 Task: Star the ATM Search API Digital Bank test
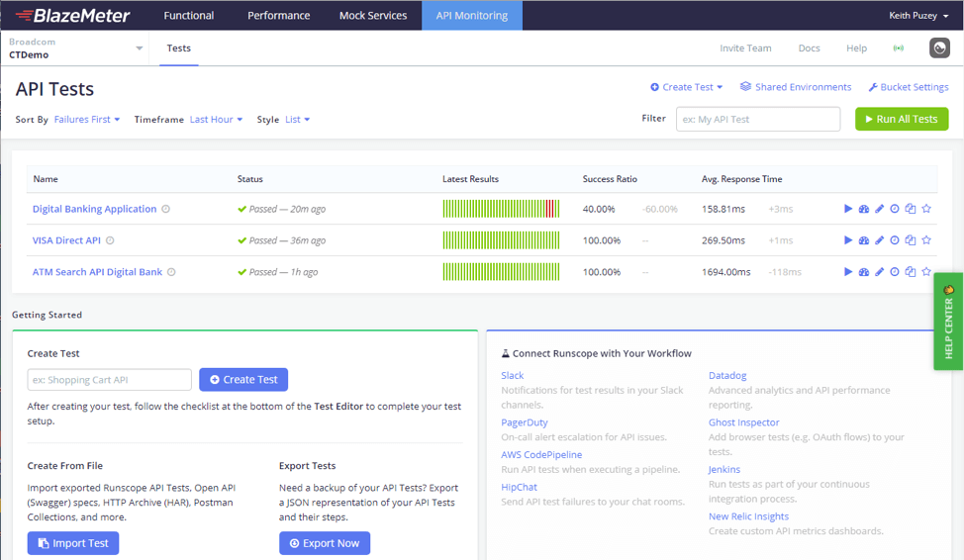coord(926,272)
